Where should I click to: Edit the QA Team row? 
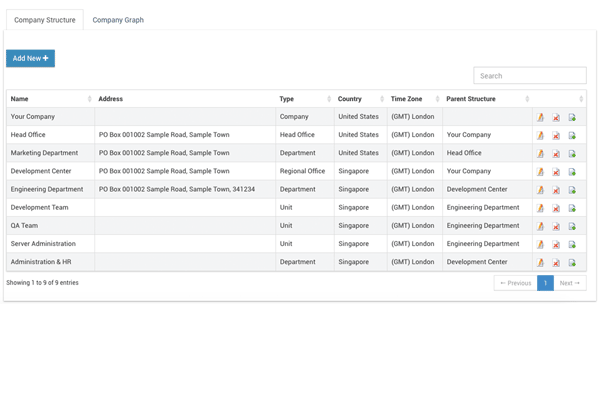click(x=540, y=226)
